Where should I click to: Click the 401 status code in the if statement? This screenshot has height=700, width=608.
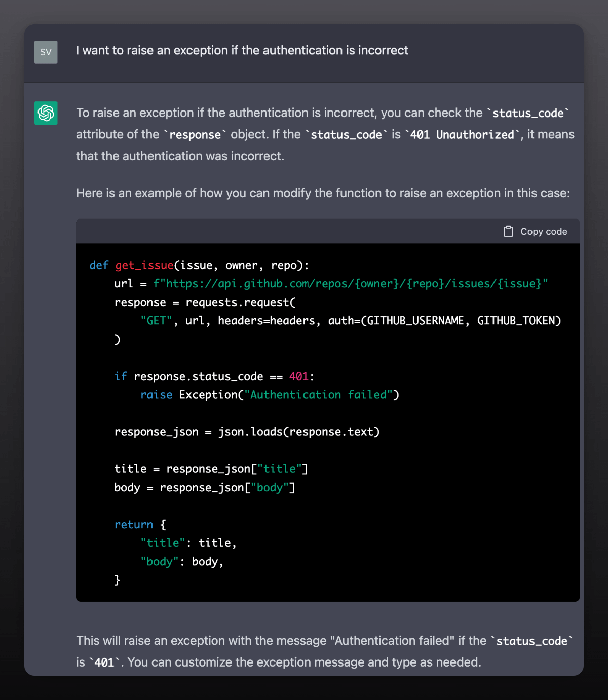click(x=299, y=376)
